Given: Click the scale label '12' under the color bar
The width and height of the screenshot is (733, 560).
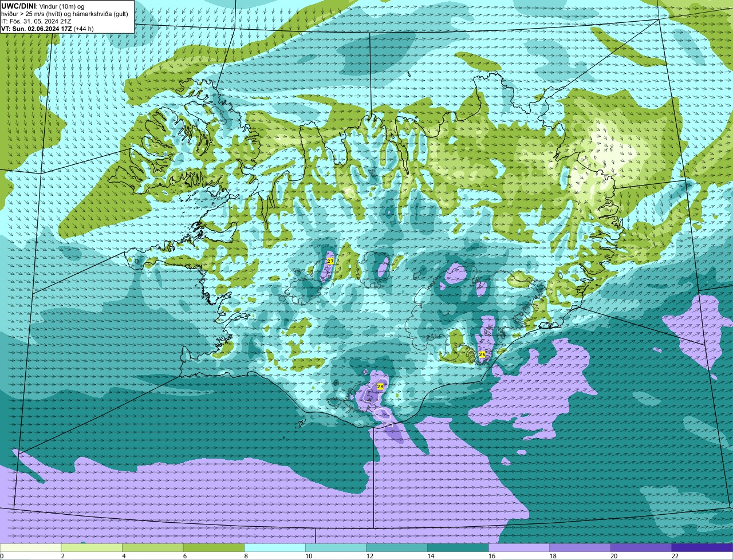Looking at the screenshot, I should pos(370,556).
